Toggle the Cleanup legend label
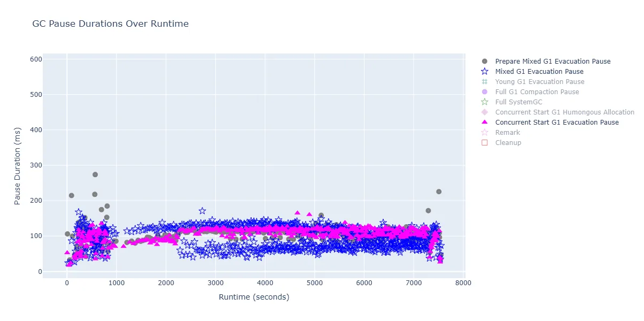 [x=508, y=143]
